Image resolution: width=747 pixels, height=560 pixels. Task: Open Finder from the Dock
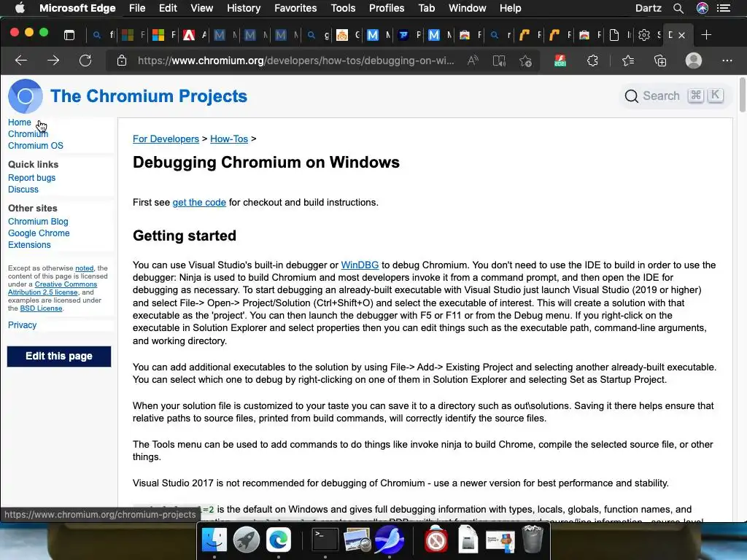[214, 540]
